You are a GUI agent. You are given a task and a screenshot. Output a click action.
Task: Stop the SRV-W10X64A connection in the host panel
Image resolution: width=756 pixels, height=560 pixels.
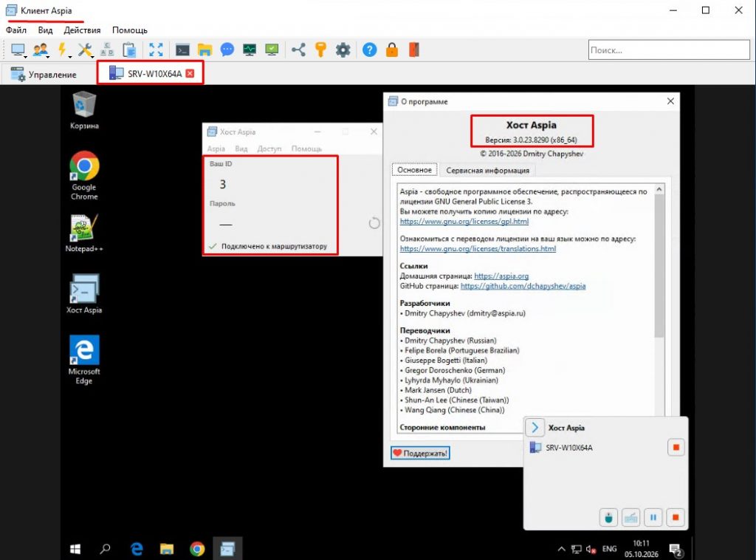676,448
